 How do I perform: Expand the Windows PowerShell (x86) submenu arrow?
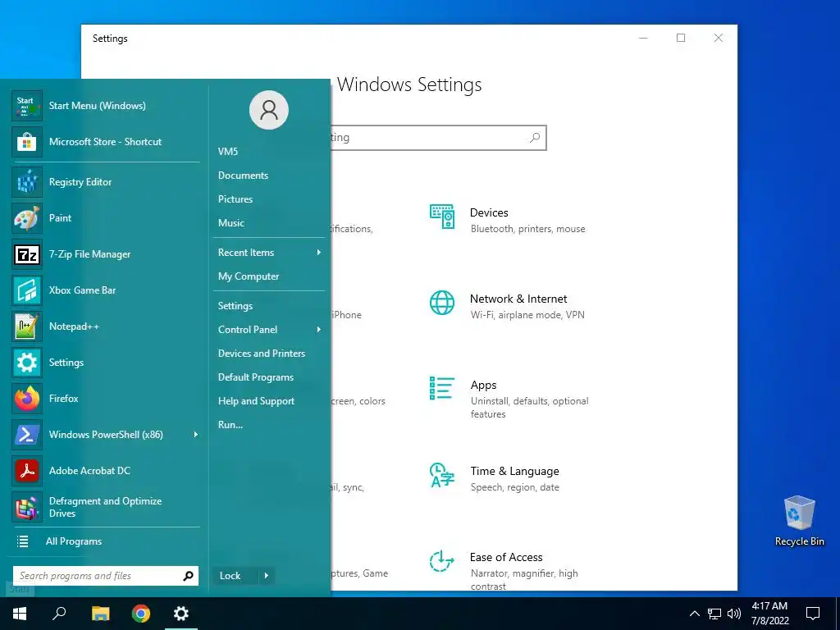click(195, 435)
